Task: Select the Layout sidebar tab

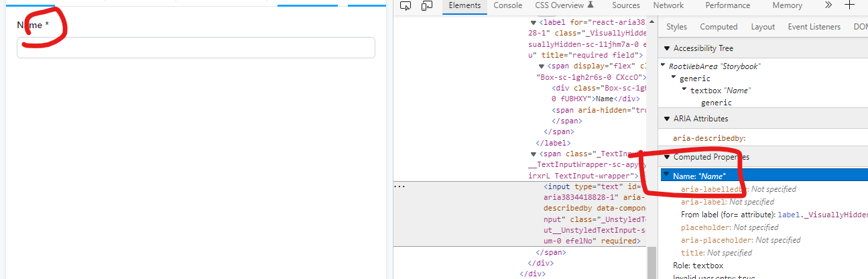Action: pyautogui.click(x=763, y=27)
